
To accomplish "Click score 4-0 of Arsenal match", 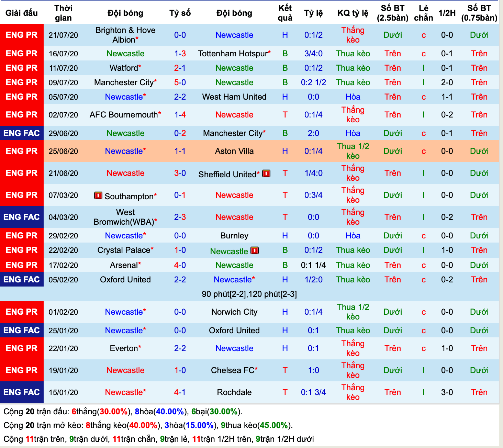I will coord(180,265).
